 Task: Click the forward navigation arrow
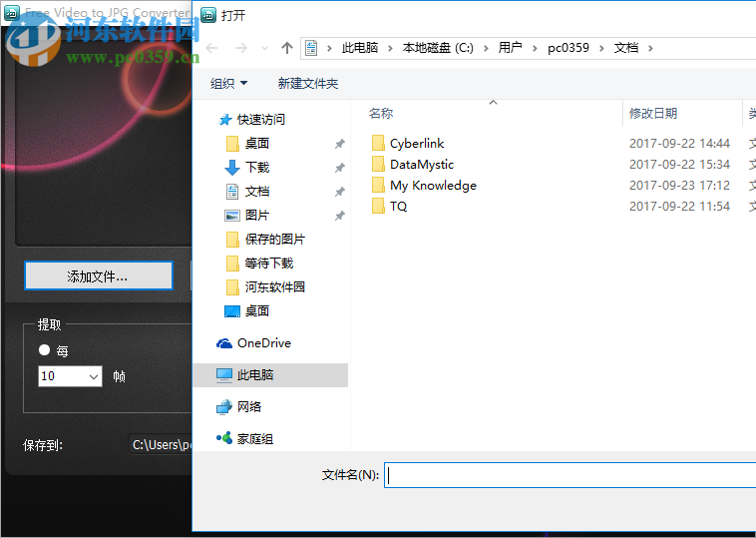tap(241, 48)
